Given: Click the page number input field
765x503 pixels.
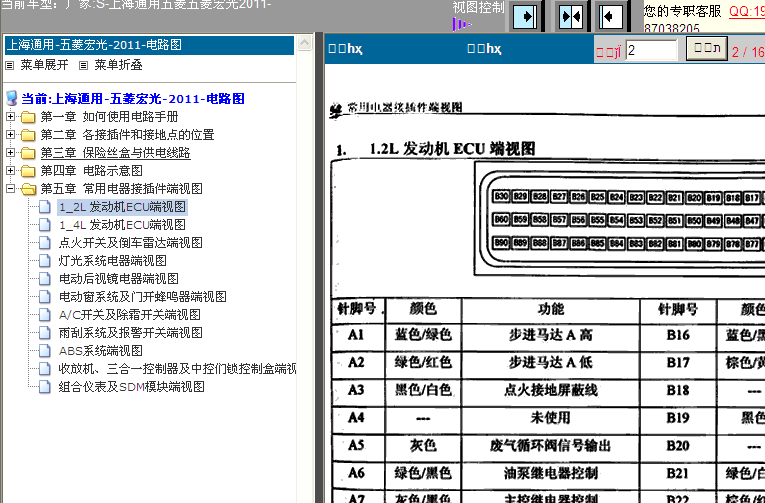Looking at the screenshot, I should tap(651, 50).
